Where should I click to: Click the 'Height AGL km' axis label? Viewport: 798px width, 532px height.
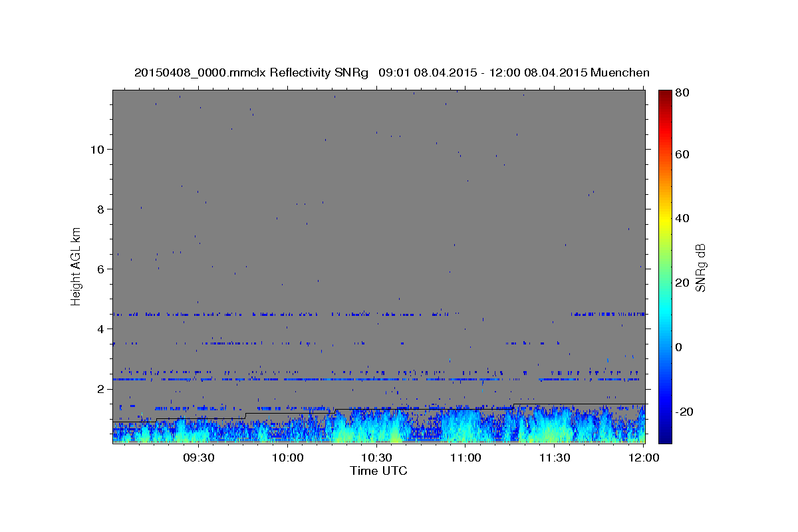[76, 266]
